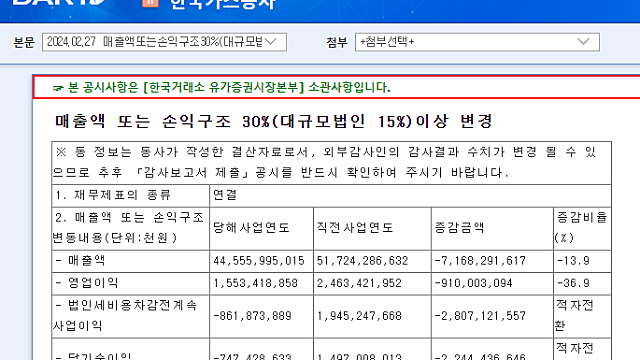640x360 pixels.
Task: Click the heading 매출액 또는 손익구조 30% 변경
Action: click(273, 121)
